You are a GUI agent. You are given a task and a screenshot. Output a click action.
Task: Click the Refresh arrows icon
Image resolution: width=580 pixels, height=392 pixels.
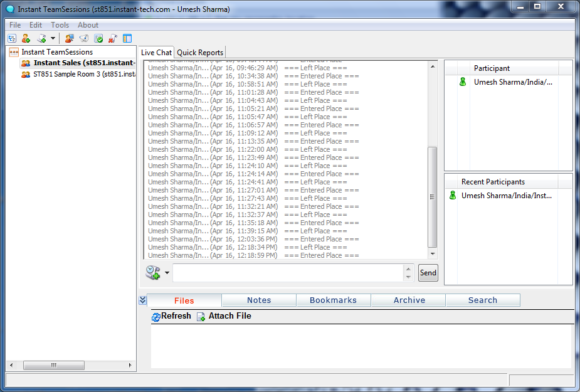click(156, 317)
